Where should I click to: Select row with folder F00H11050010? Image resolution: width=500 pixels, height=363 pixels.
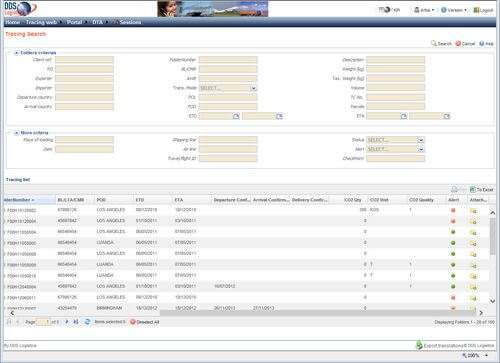coord(247,276)
